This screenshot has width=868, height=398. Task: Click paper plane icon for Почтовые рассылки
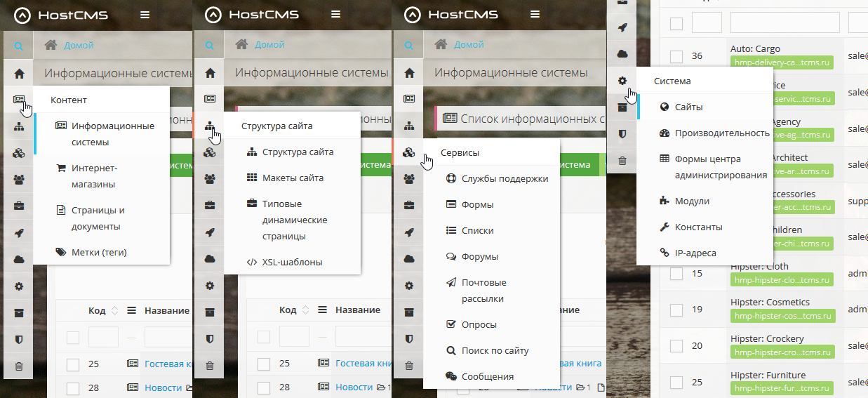(x=451, y=282)
